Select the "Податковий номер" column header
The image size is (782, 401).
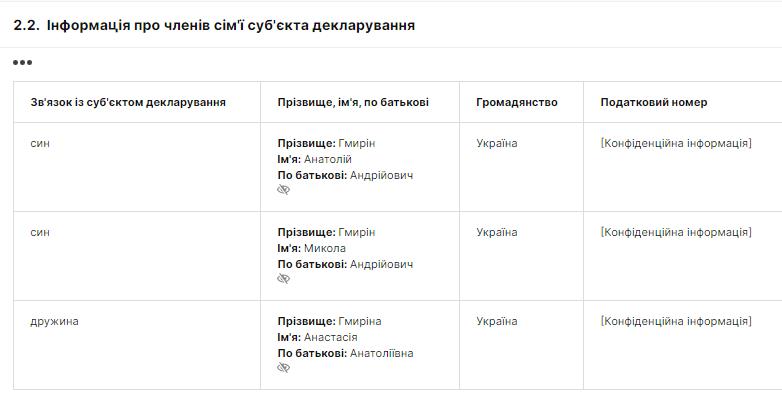point(654,102)
